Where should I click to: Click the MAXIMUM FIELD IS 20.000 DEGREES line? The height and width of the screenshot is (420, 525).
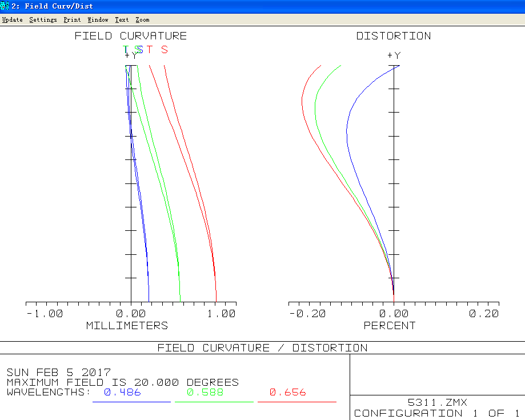pyautogui.click(x=123, y=382)
